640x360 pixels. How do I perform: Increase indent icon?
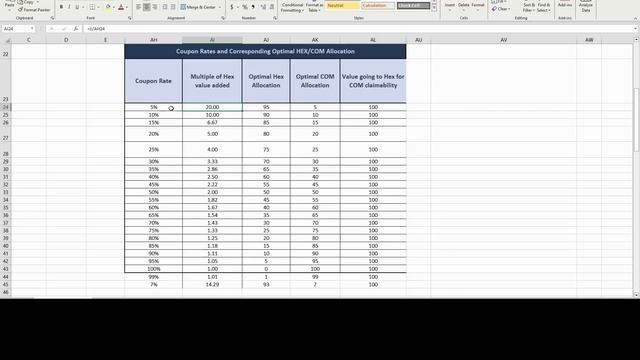click(x=173, y=7)
